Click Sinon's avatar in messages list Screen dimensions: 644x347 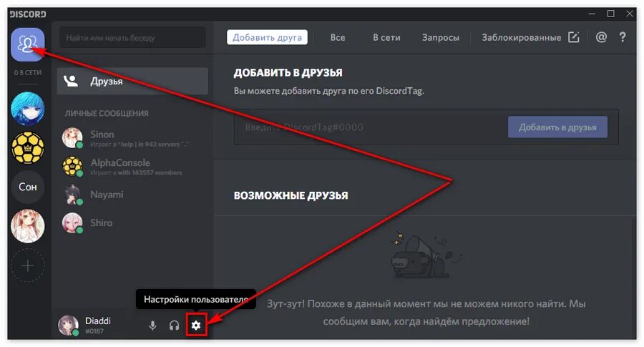click(72, 138)
